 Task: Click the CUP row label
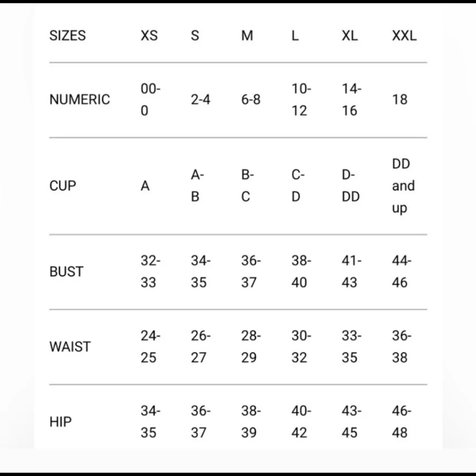coord(62,186)
